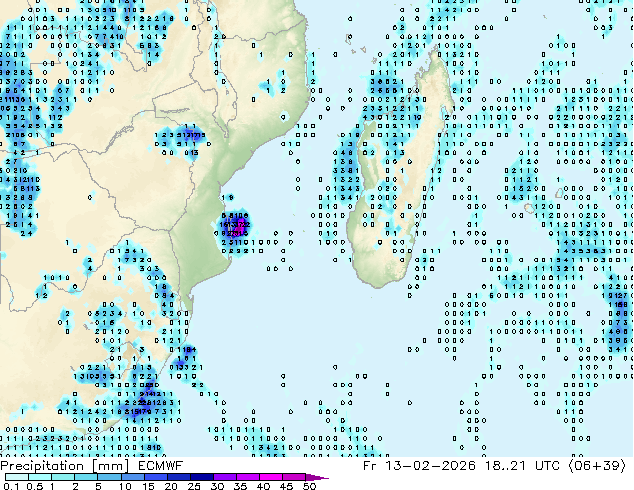Click the 35–40 mm legend swatch

point(248,477)
